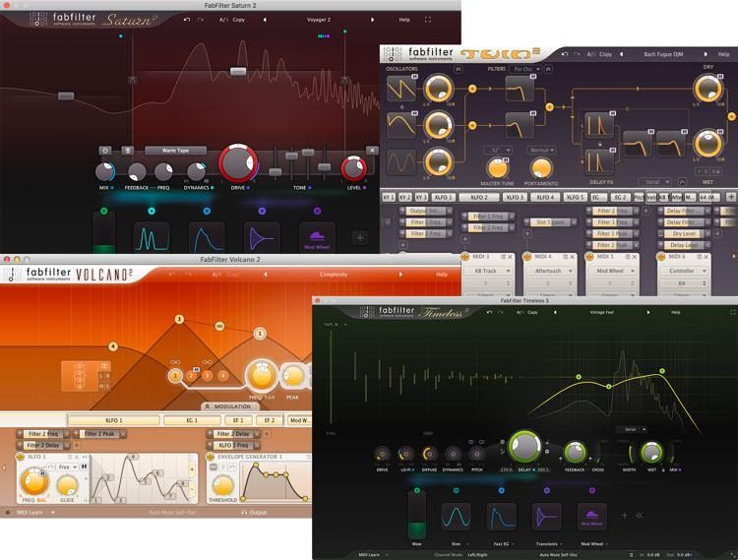
Task: Go to previous preset in Saturn 2
Action: pos(265,20)
